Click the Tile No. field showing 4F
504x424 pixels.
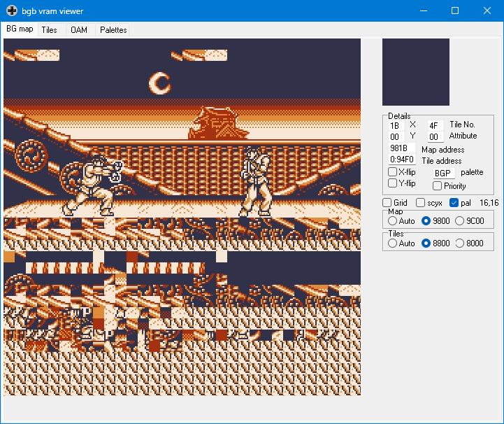435,126
